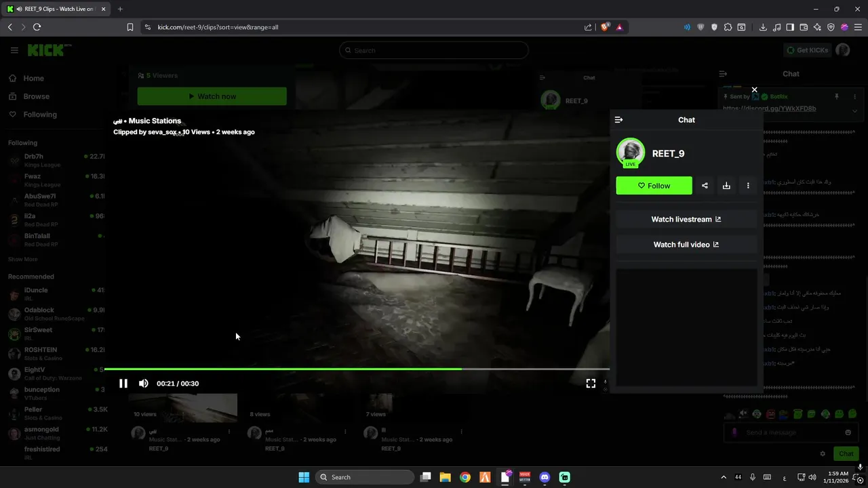Reload the browser page
The width and height of the screenshot is (868, 488).
(x=37, y=27)
